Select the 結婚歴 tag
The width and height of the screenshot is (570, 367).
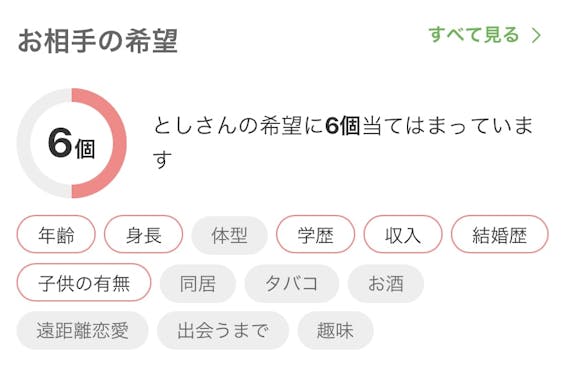(x=499, y=234)
